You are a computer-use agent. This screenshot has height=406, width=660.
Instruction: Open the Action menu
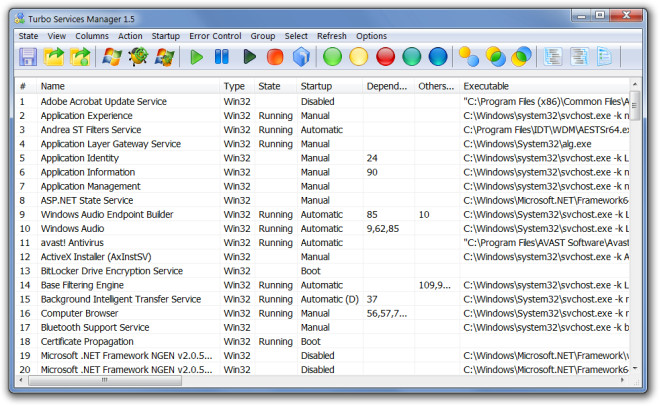130,36
